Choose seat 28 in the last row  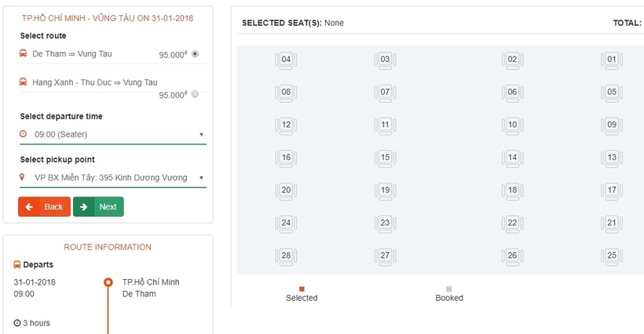286,256
